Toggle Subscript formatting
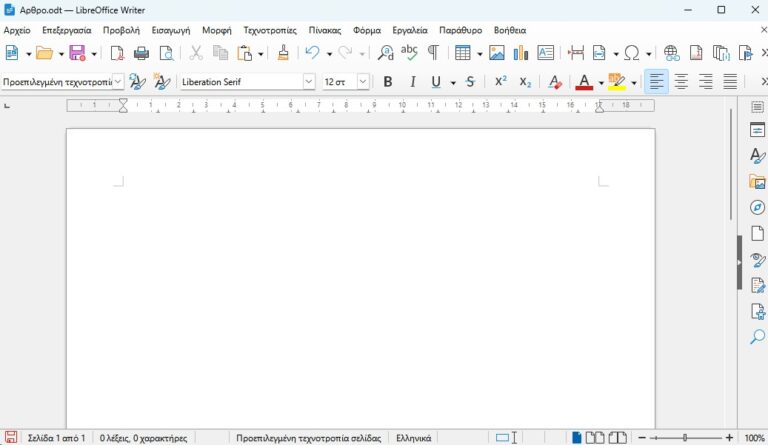The height and width of the screenshot is (445, 768). click(x=525, y=82)
